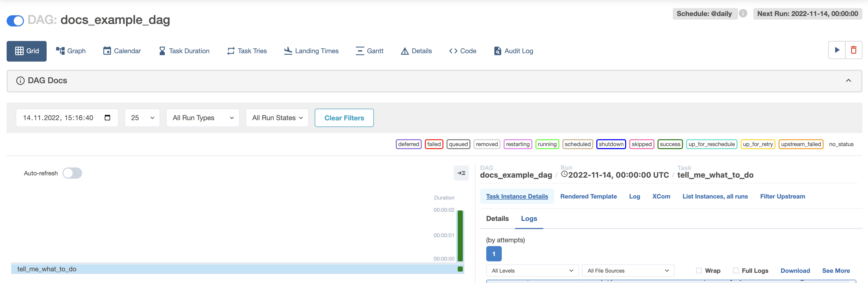This screenshot has width=868, height=283.
Task: Open Task Instance Details
Action: [x=517, y=196]
